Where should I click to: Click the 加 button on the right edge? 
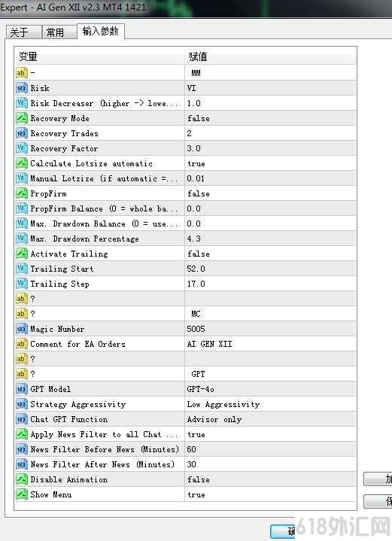[378, 479]
